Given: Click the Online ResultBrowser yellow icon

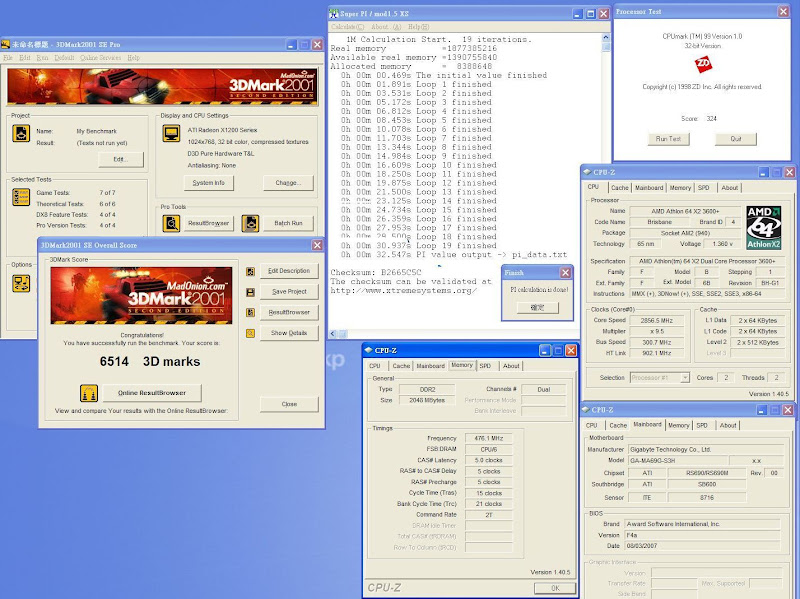Looking at the screenshot, I should (89, 393).
